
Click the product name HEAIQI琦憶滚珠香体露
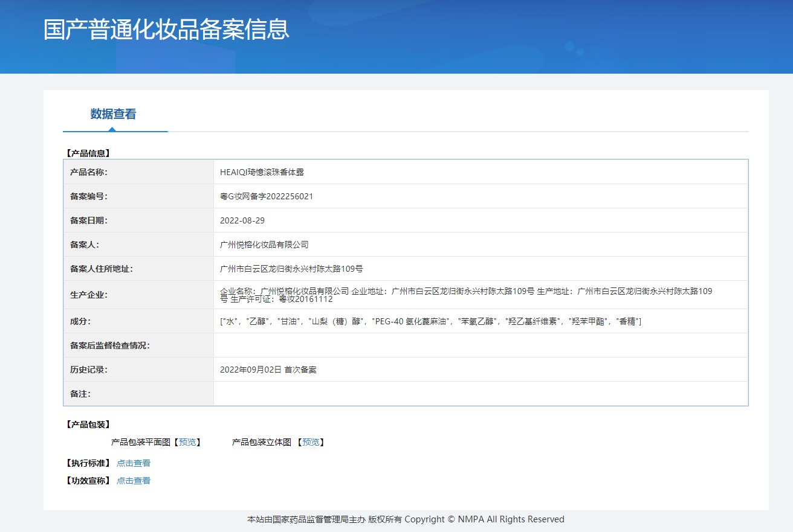click(x=262, y=172)
